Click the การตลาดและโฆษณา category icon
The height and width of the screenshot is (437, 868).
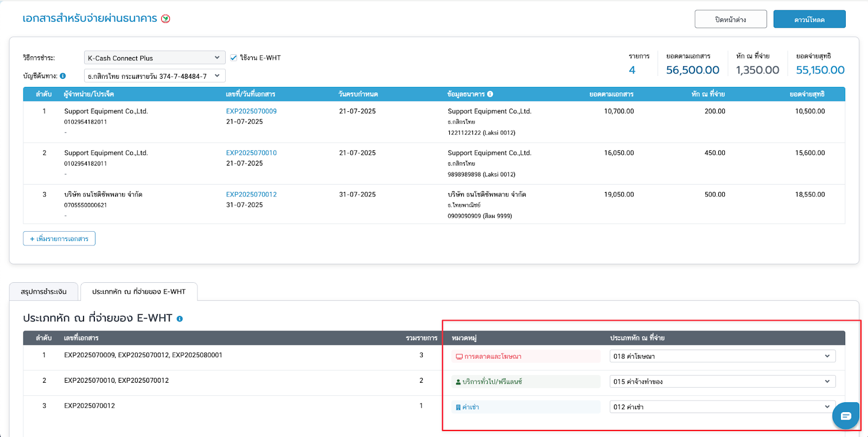pos(459,357)
